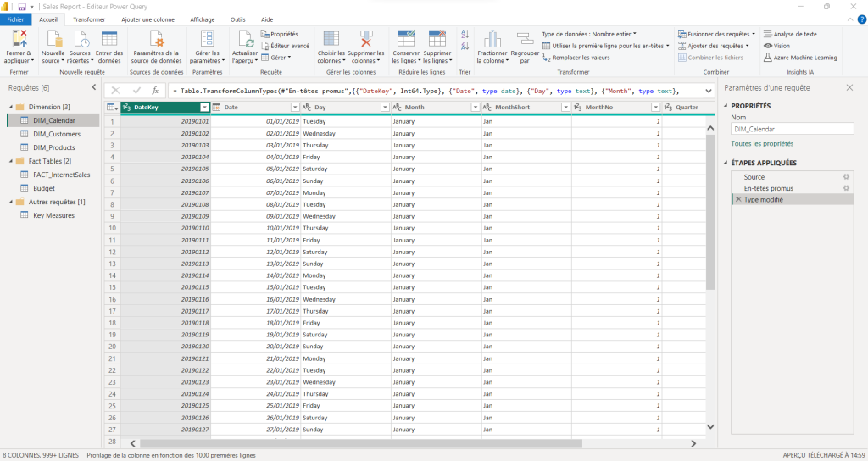Viewport: 868px width, 461px height.
Task: Open settings gear for Source step
Action: click(x=846, y=177)
